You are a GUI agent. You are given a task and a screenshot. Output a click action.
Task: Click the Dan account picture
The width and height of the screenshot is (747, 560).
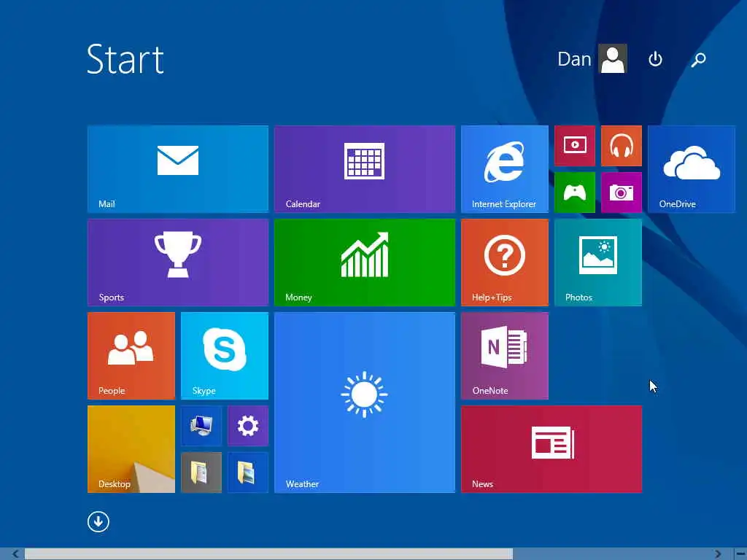[x=613, y=58]
